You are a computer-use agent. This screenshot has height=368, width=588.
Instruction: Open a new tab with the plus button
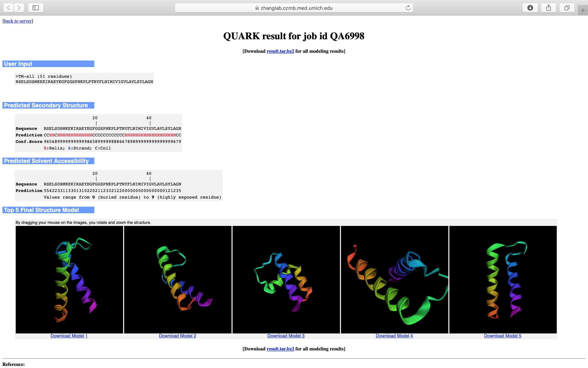click(x=583, y=10)
